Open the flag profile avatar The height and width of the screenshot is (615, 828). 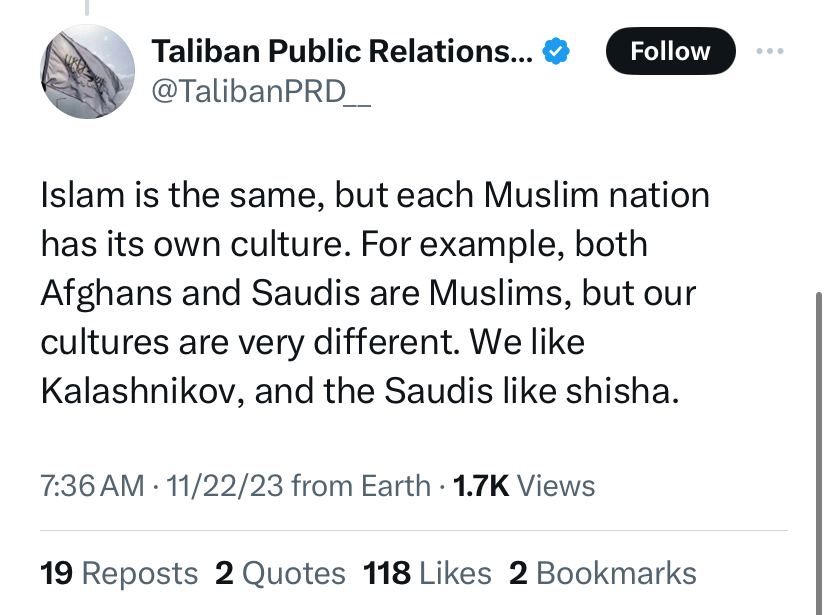[x=88, y=71]
